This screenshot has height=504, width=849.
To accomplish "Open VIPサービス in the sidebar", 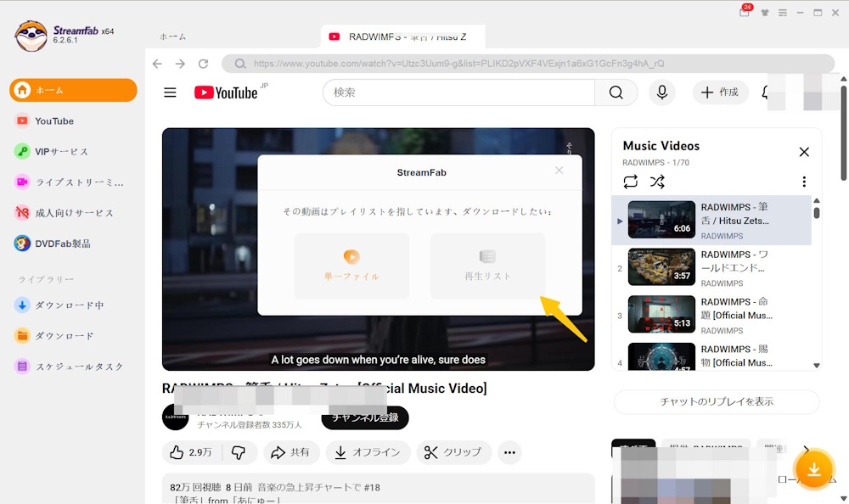I will [x=61, y=152].
